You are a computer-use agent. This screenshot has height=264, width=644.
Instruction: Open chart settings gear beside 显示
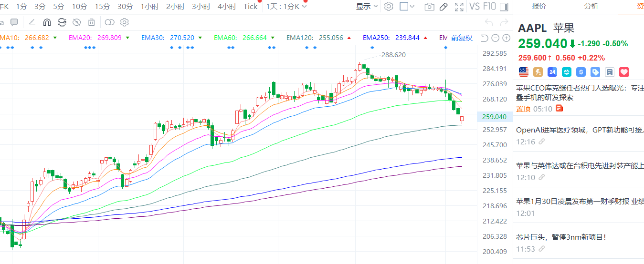click(x=389, y=7)
